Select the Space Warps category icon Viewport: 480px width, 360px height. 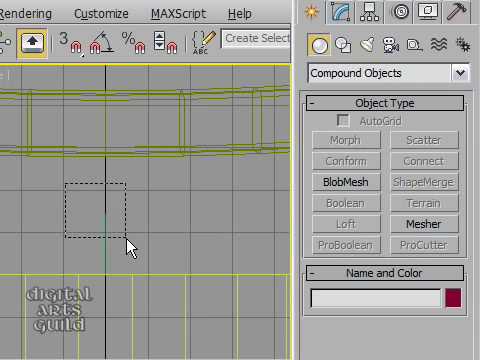pyautogui.click(x=439, y=45)
